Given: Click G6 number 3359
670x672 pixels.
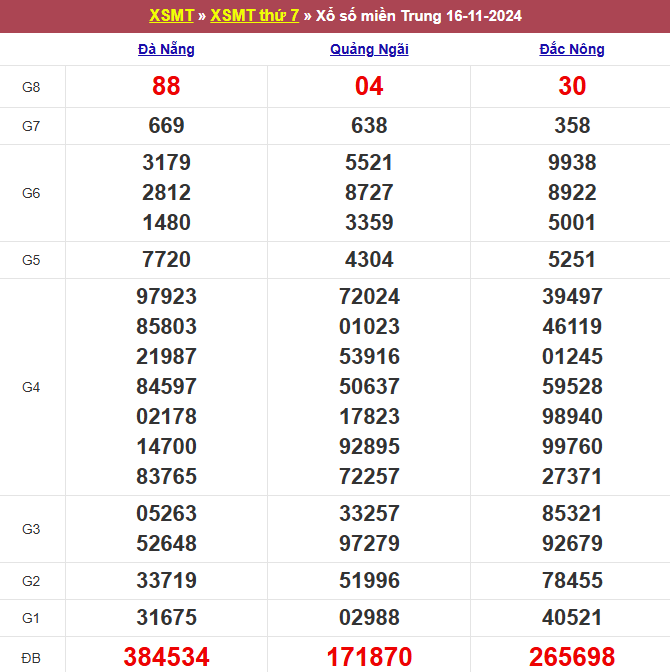Looking at the screenshot, I should point(369,222).
